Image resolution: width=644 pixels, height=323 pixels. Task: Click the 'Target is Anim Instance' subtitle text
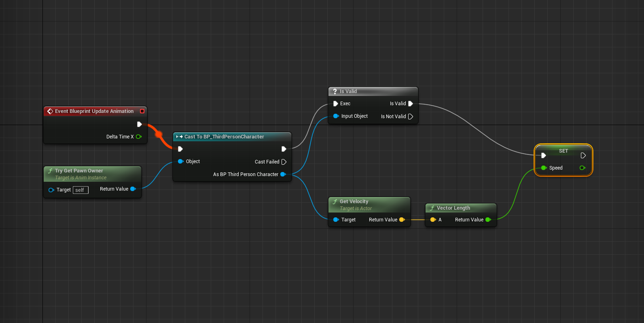coord(80,178)
